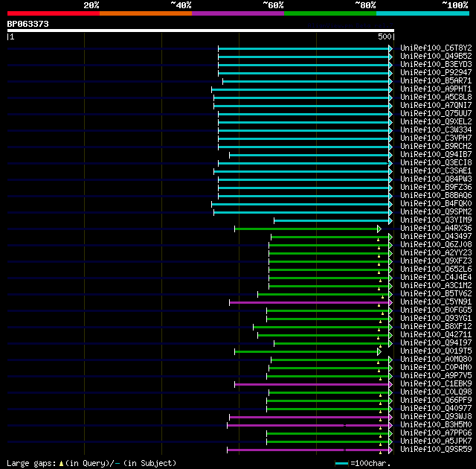Select the UniRef100_Q9XEL2 label

point(436,122)
